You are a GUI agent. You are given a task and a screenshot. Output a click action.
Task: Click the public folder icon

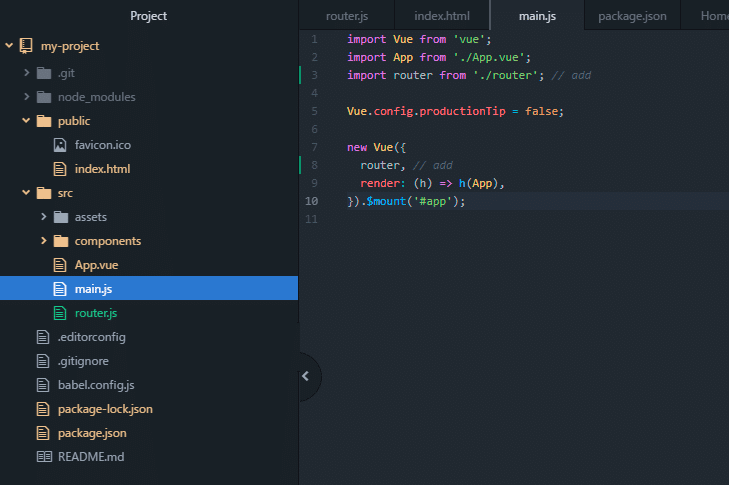44,121
